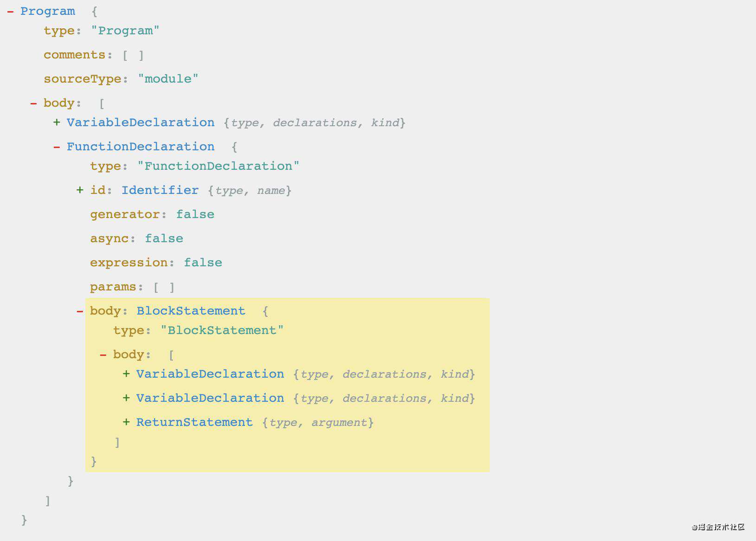756x541 pixels.
Task: Click the params property key
Action: 113,287
